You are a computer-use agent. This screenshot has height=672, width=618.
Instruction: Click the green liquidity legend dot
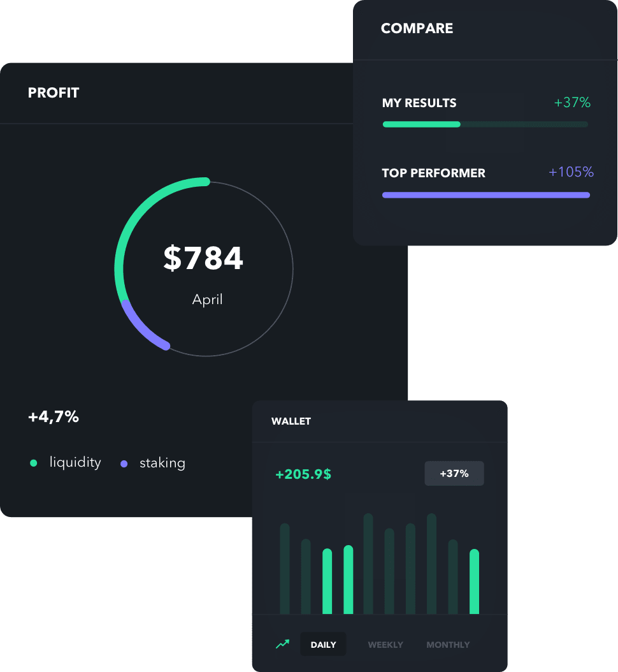click(x=34, y=464)
